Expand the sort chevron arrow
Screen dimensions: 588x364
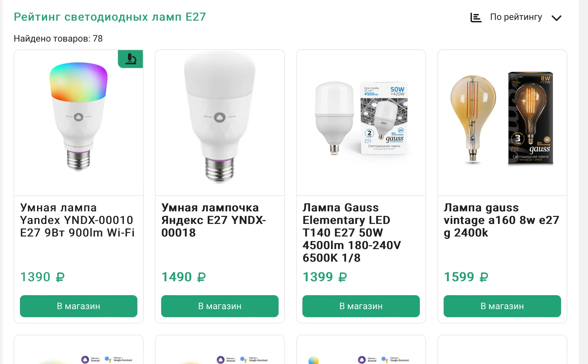click(x=556, y=18)
